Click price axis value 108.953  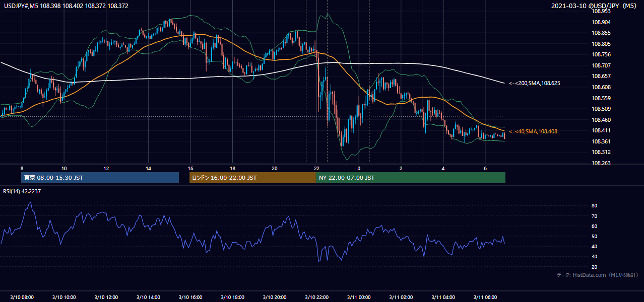pyautogui.click(x=602, y=11)
